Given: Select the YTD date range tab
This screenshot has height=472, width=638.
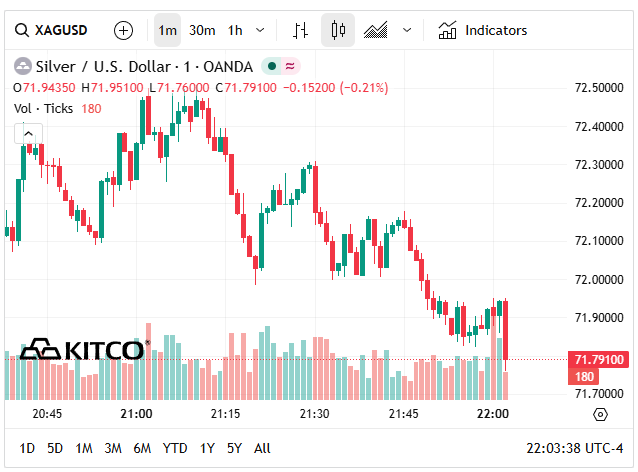Looking at the screenshot, I should (175, 448).
